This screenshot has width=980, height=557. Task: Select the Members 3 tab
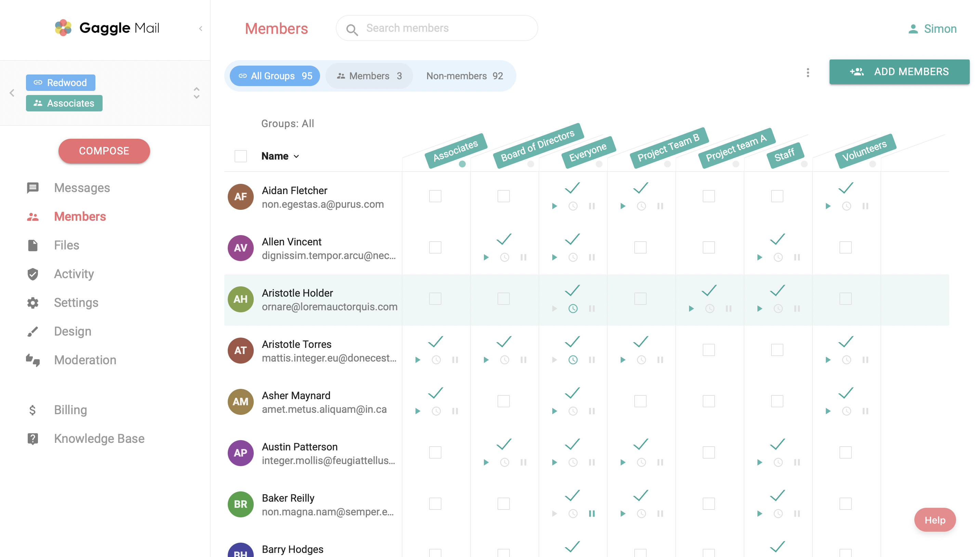point(369,76)
